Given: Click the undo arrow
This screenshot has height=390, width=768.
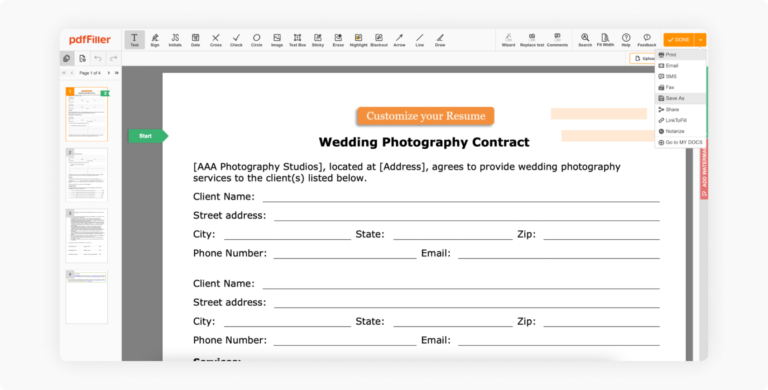Looking at the screenshot, I should (x=98, y=59).
